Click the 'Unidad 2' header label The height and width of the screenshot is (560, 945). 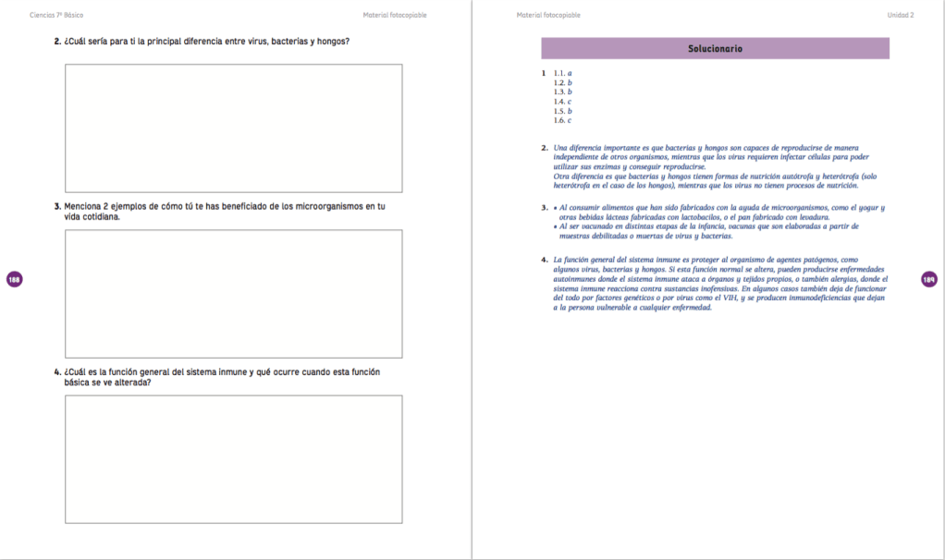coord(900,15)
